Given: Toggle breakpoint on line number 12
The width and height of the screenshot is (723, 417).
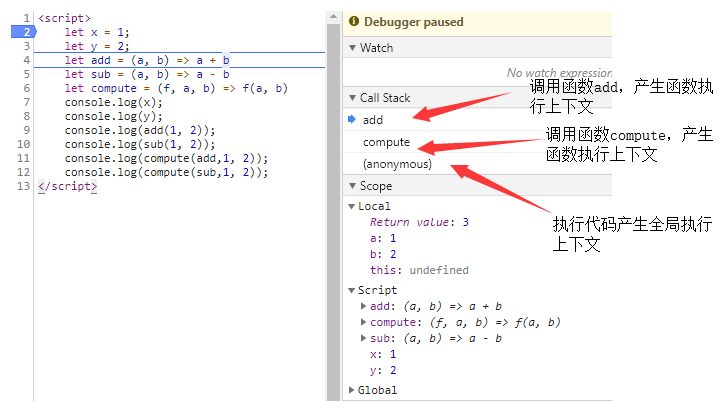Looking at the screenshot, I should pos(24,172).
